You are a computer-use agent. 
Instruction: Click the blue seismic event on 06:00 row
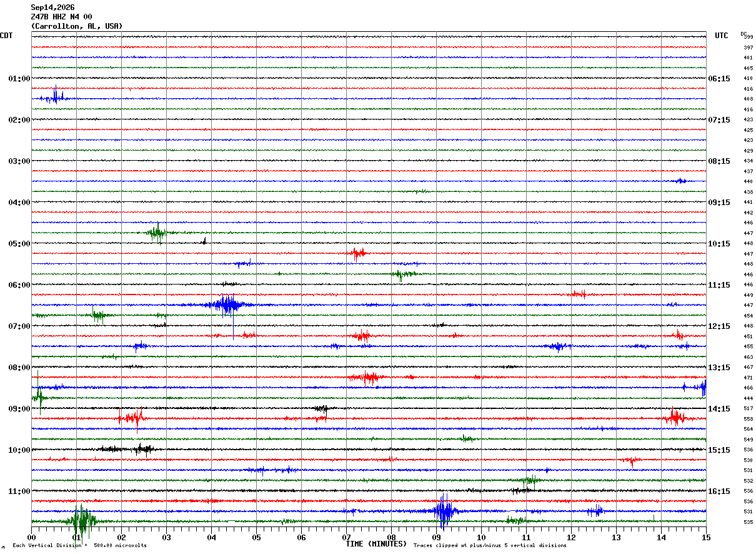[x=227, y=305]
